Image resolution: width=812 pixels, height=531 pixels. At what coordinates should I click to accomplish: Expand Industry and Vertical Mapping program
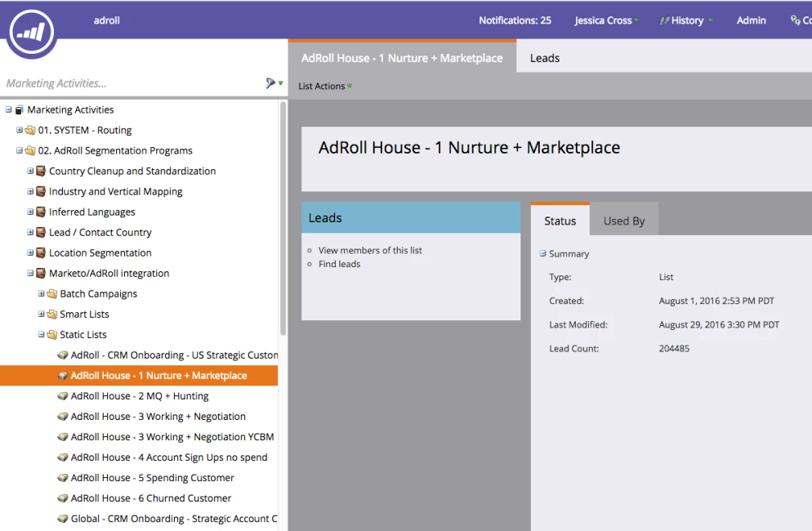click(30, 192)
